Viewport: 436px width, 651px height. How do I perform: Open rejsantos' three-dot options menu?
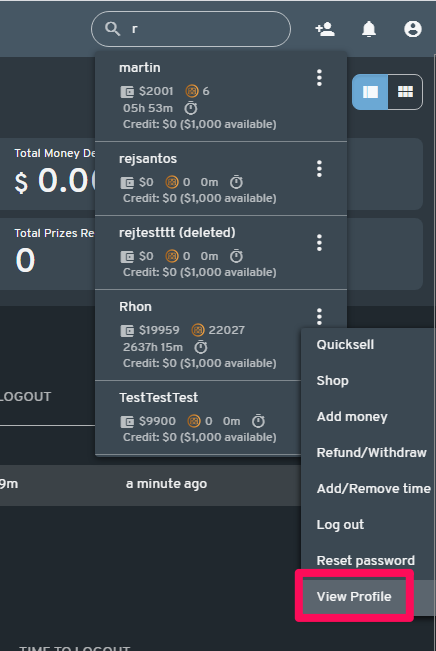pos(319,169)
